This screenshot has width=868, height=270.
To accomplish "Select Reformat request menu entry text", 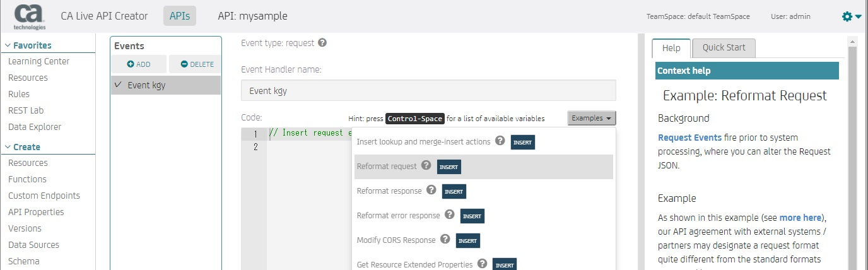I will [x=387, y=167].
